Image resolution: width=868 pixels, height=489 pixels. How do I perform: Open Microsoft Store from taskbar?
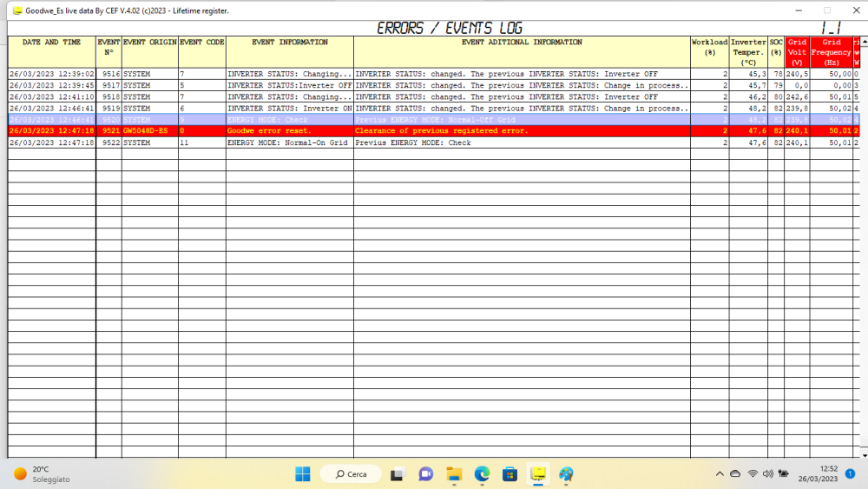(510, 474)
